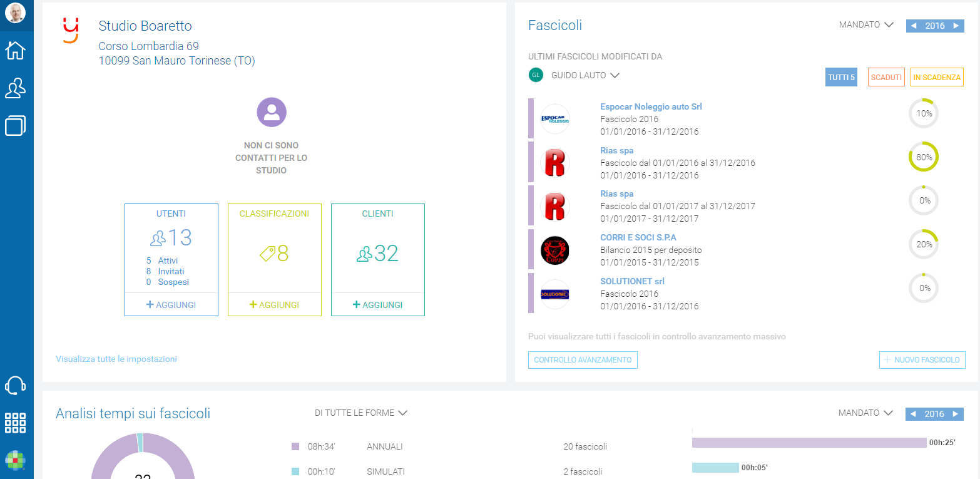The image size is (980, 479).
Task: Click the SIMULATI row in time analysis
Action: pos(447,471)
